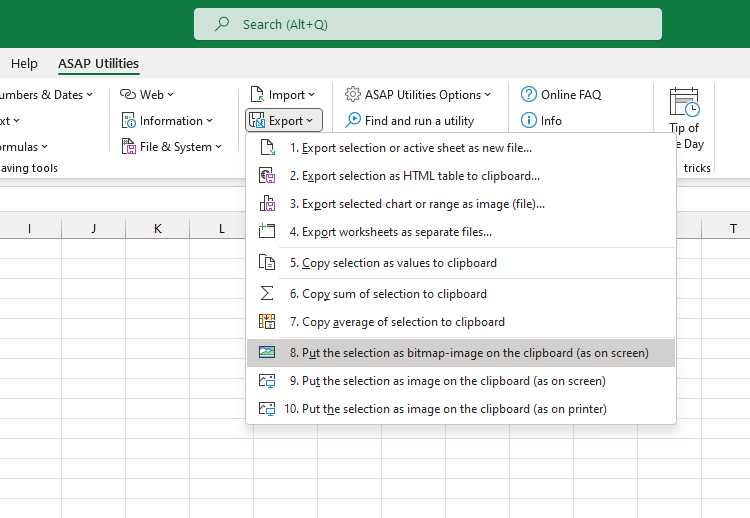Select column L header
The width and height of the screenshot is (750, 518).
(x=222, y=229)
